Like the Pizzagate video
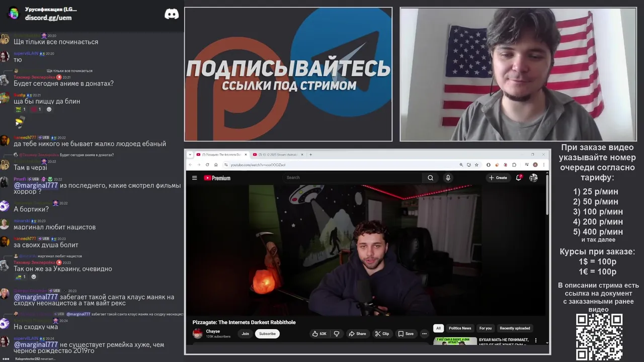Image resolution: width=644 pixels, height=362 pixels. [x=319, y=334]
